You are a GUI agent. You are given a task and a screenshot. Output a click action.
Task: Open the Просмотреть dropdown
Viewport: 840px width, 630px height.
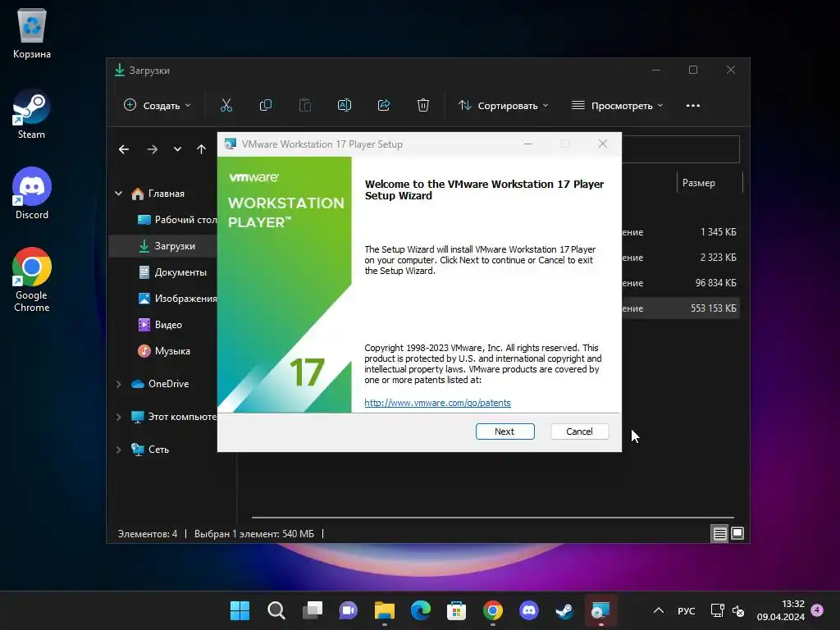tap(617, 106)
